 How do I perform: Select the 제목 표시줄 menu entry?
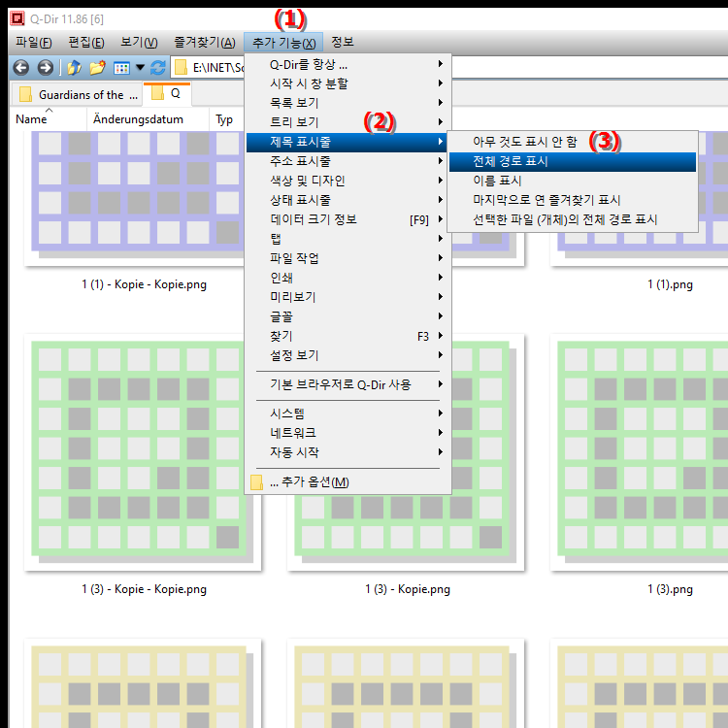[347, 142]
